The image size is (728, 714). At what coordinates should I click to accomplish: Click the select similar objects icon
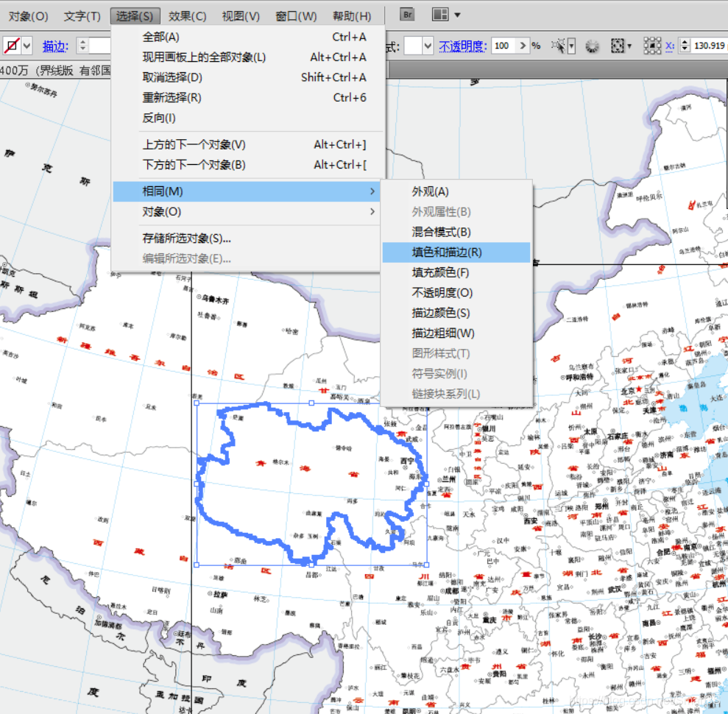[559, 46]
